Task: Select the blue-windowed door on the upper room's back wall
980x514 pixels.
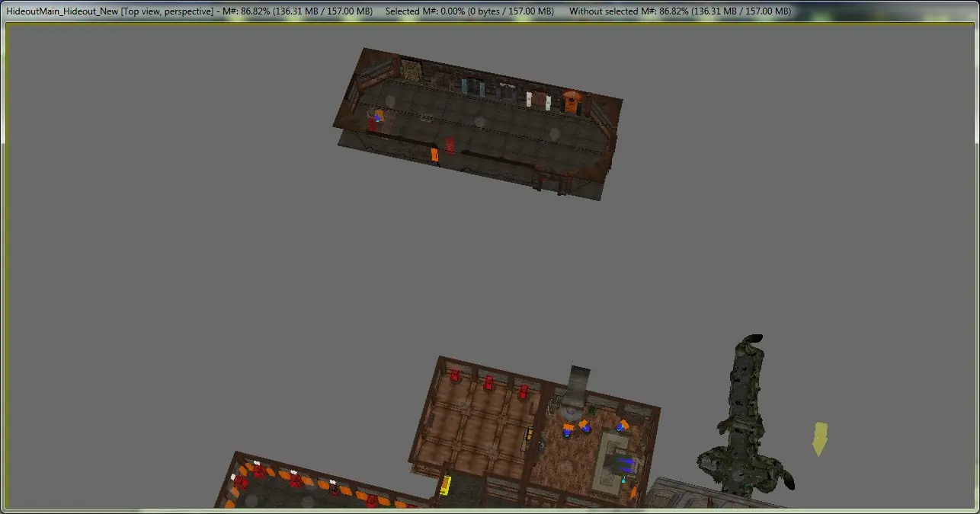Action: pyautogui.click(x=472, y=86)
